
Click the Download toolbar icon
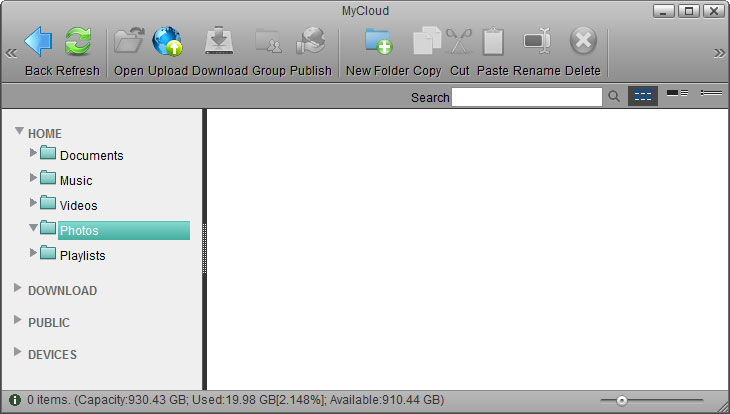(219, 42)
